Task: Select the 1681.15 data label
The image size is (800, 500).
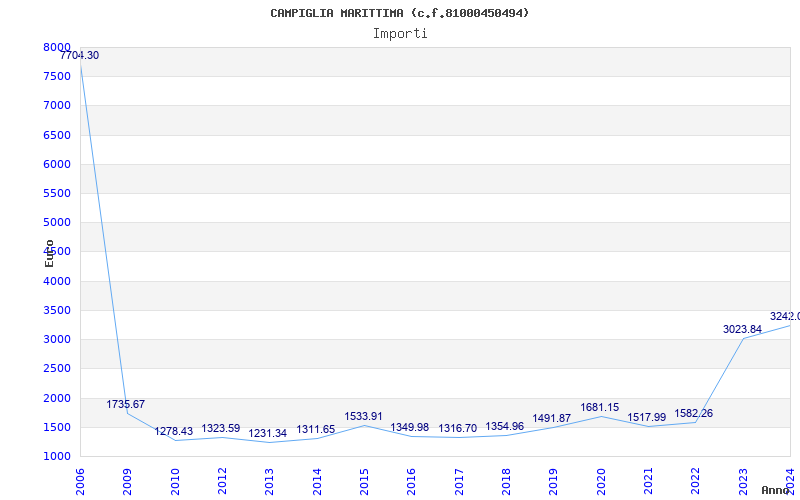Action: pos(599,408)
